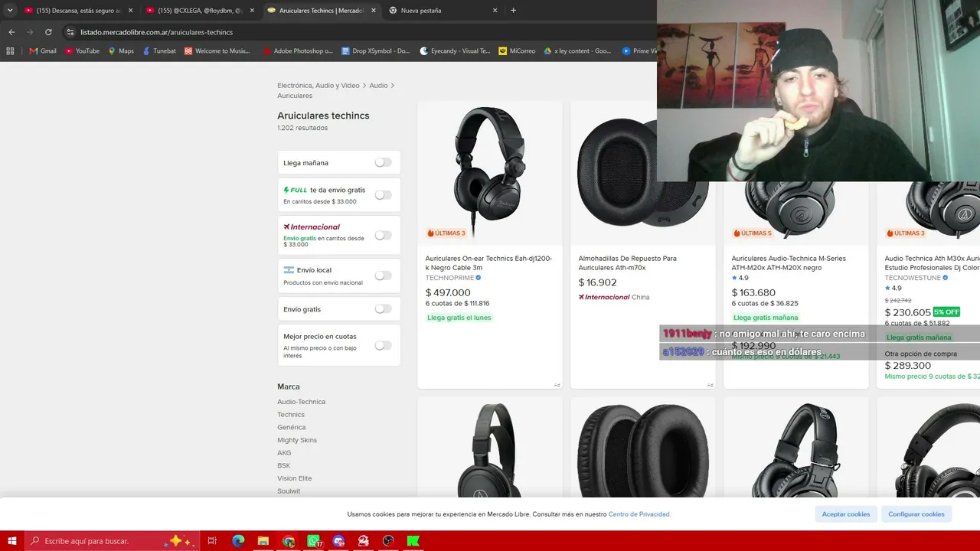The width and height of the screenshot is (980, 551).
Task: Turn on the Internacional shipping filter
Action: pyautogui.click(x=383, y=235)
